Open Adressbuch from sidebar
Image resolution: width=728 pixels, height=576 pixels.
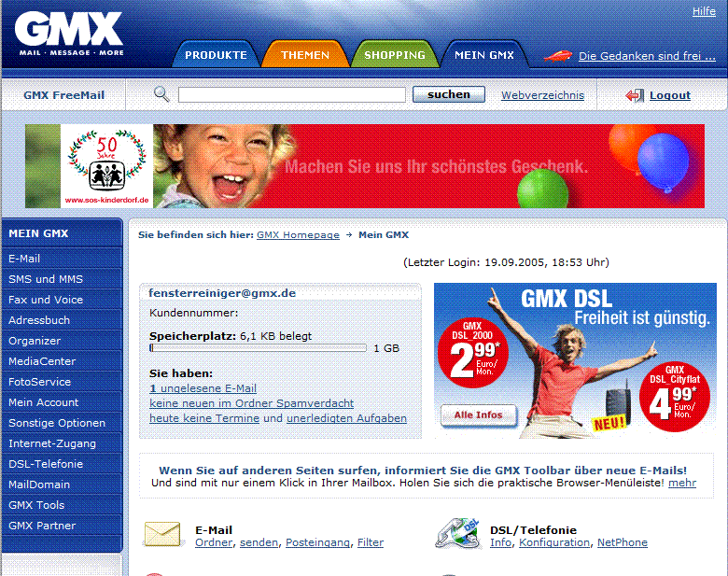(x=62, y=320)
